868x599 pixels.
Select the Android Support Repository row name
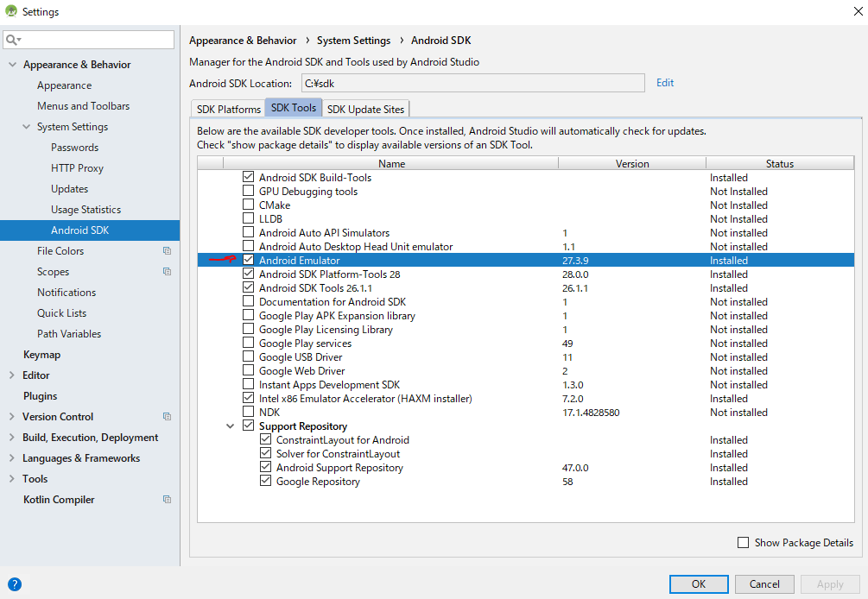coord(339,467)
